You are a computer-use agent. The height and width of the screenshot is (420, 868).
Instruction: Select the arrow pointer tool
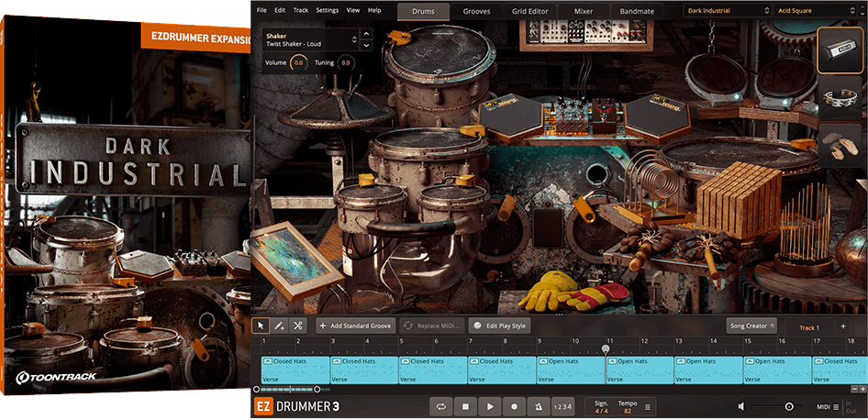point(261,326)
